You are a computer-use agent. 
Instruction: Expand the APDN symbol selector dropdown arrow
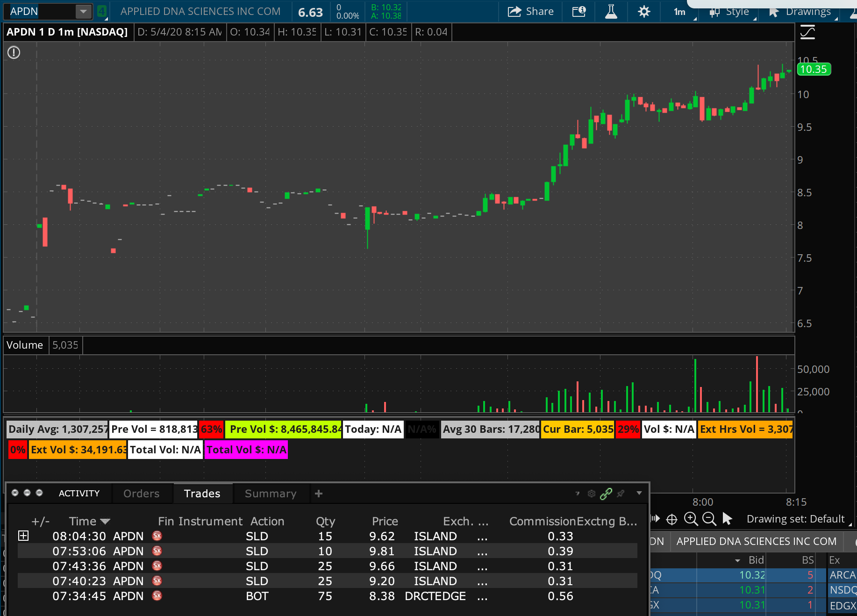click(x=83, y=12)
